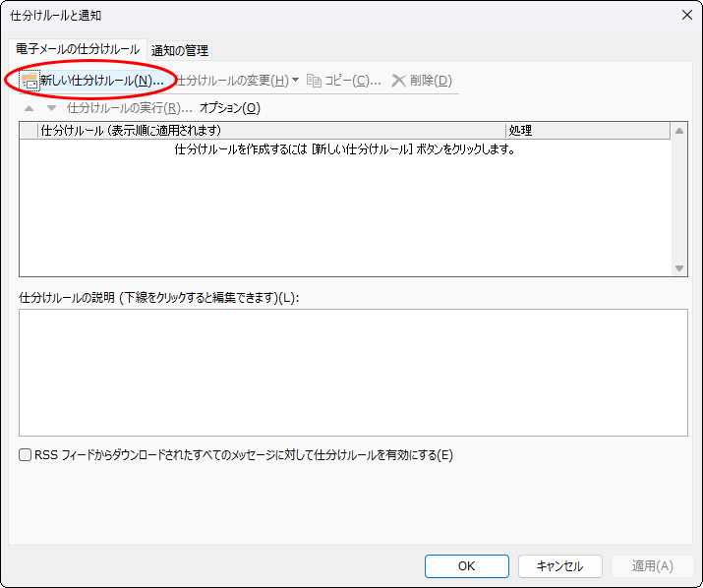This screenshot has height=588, width=703.
Task: Close the 仕分けルールと通知 dialog
Action: coord(687,16)
